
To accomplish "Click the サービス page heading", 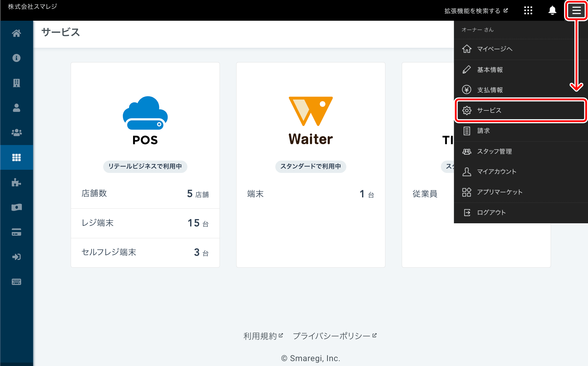I will (x=61, y=33).
